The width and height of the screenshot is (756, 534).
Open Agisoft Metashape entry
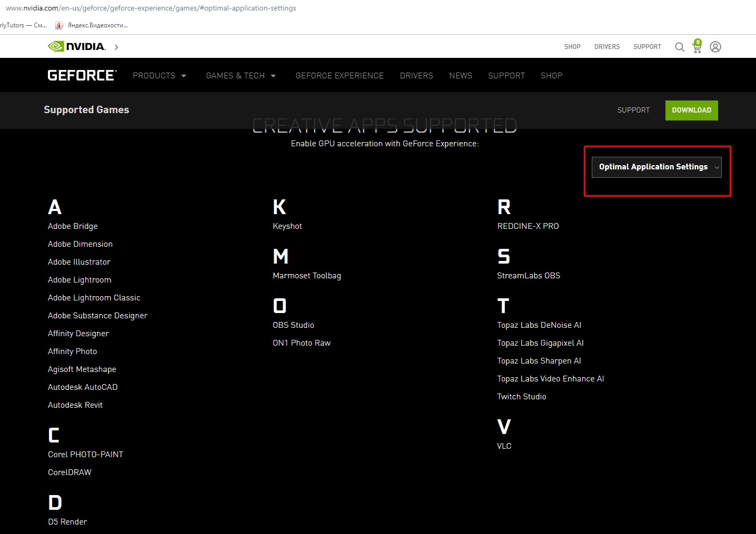click(x=82, y=369)
